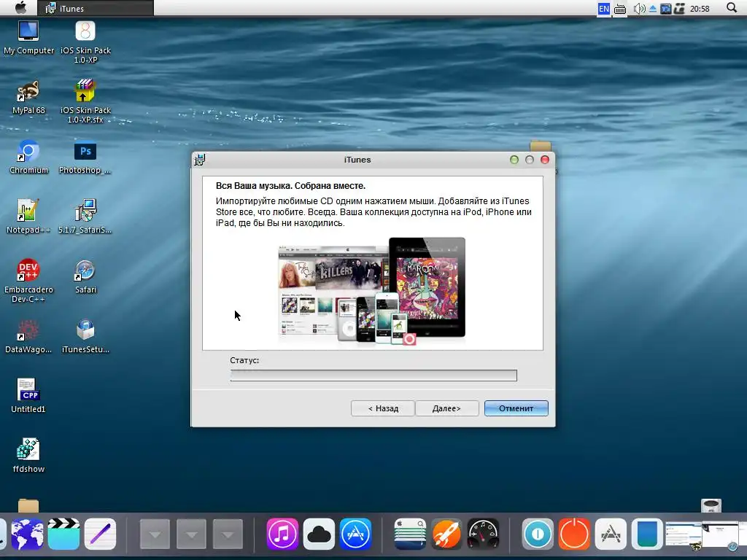The height and width of the screenshot is (560, 747).
Task: Open the dock stack arrow between two other arrows
Action: tap(192, 534)
